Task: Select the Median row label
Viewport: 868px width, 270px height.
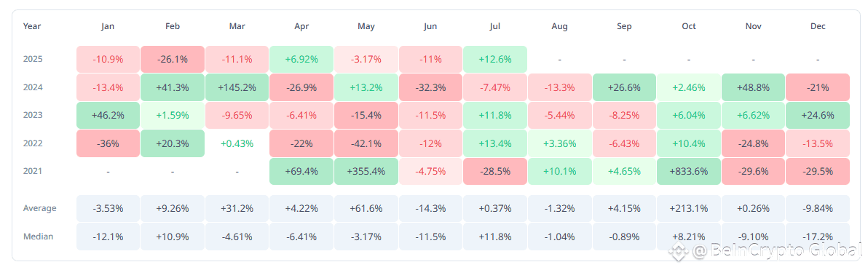Action: click(x=38, y=237)
